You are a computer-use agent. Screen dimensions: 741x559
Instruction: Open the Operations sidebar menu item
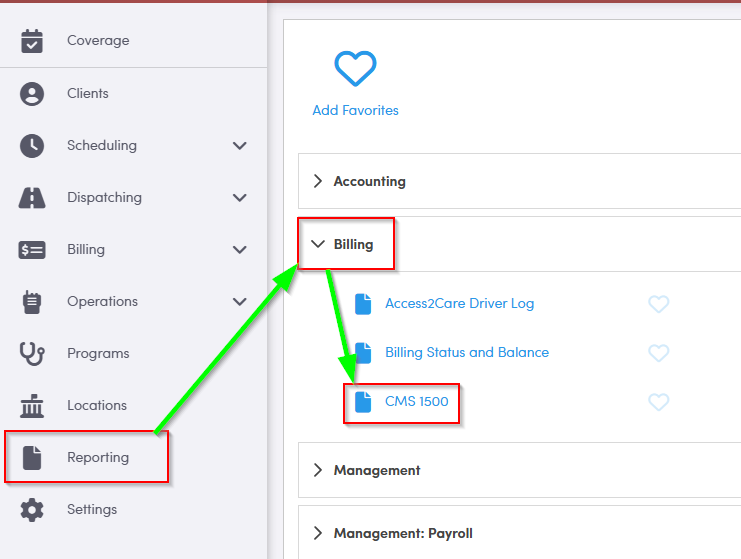pos(102,302)
